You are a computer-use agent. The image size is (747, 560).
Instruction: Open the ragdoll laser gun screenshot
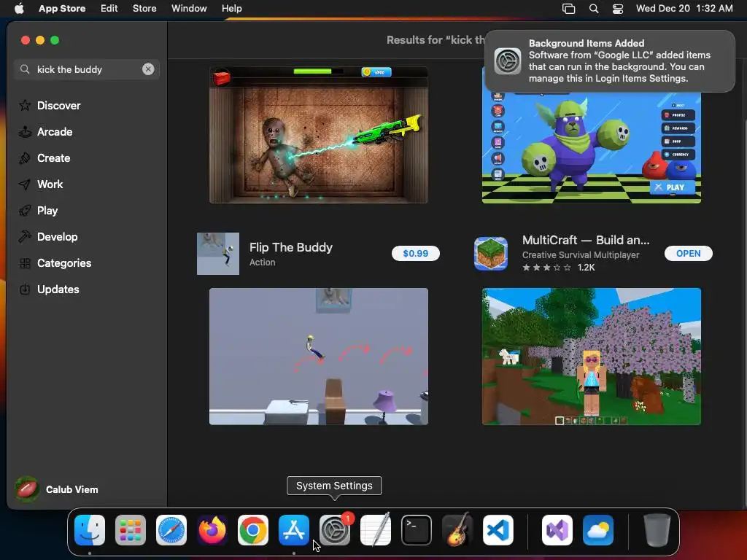coord(318,135)
